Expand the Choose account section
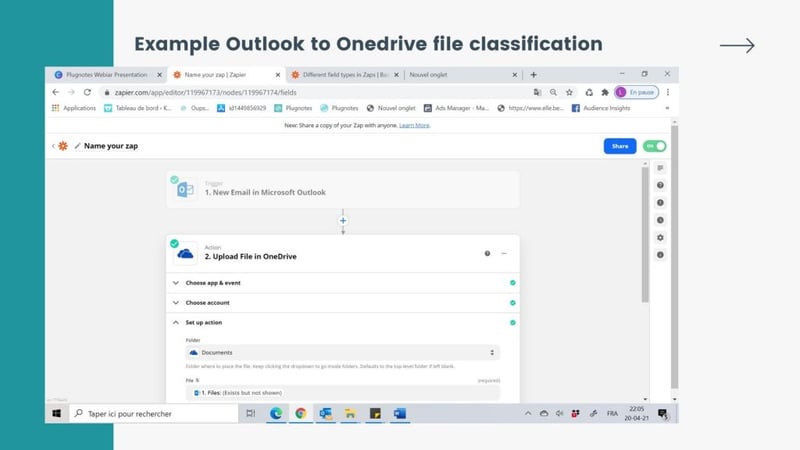This screenshot has width=800, height=450. coord(343,303)
